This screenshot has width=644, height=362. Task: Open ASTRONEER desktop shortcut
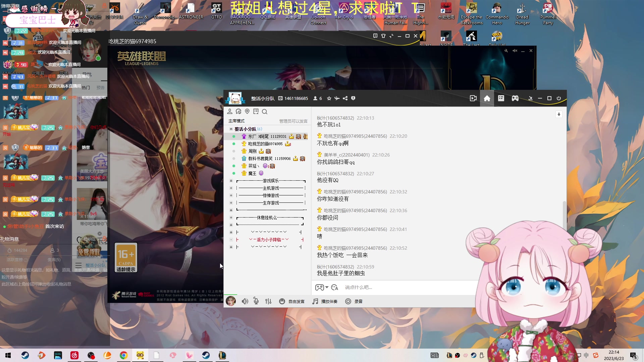191,11
